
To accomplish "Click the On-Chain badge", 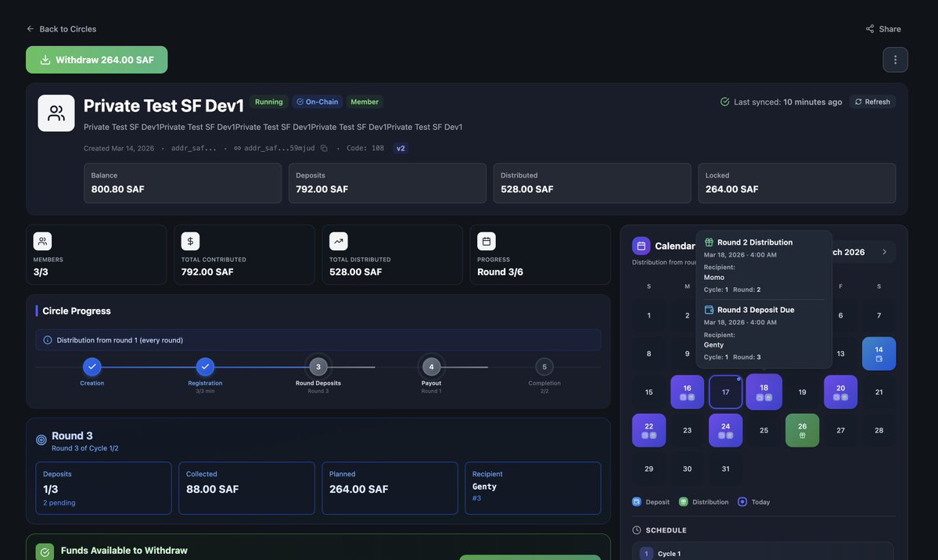I will click(x=317, y=102).
